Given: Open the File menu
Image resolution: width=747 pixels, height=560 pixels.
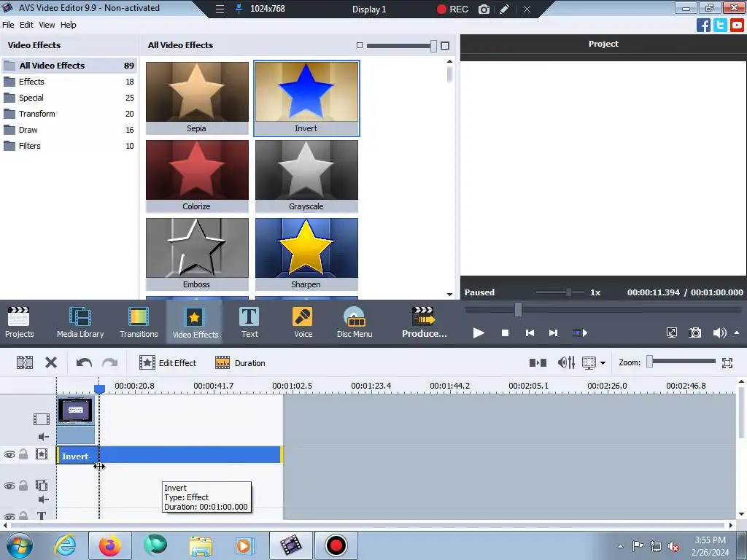Looking at the screenshot, I should tap(8, 25).
